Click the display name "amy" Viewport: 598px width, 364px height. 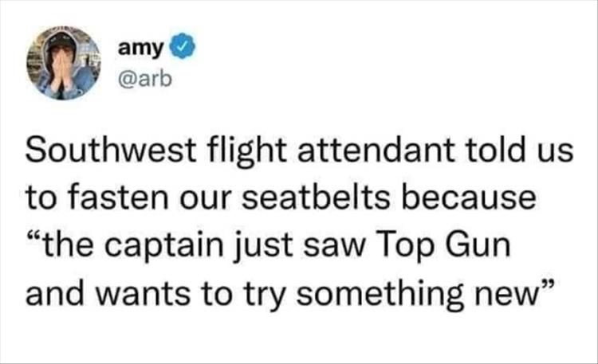pos(142,48)
